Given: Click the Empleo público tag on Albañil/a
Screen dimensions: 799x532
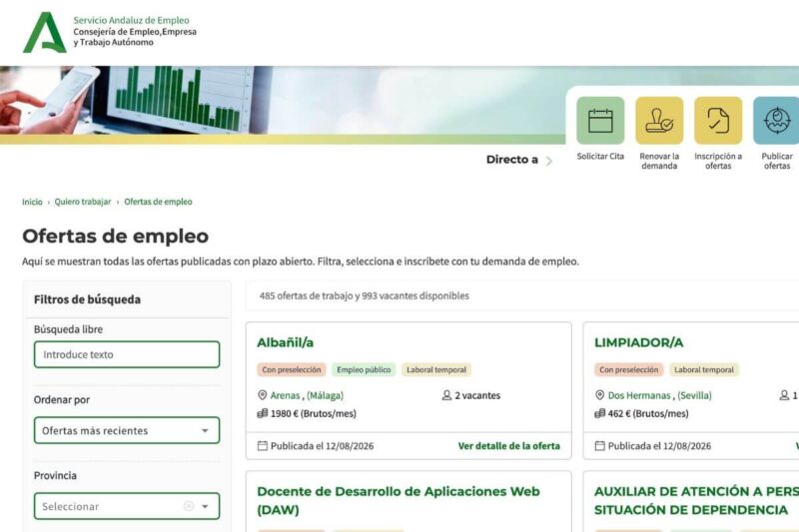Looking at the screenshot, I should (364, 369).
